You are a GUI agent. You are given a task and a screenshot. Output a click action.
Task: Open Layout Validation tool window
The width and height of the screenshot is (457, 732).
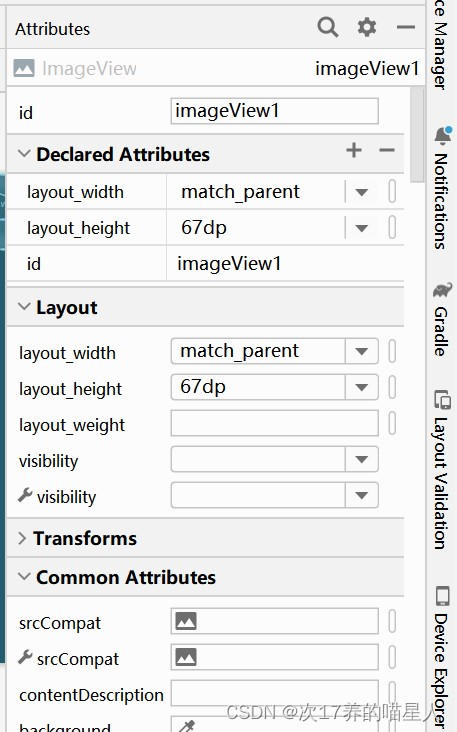(x=442, y=469)
